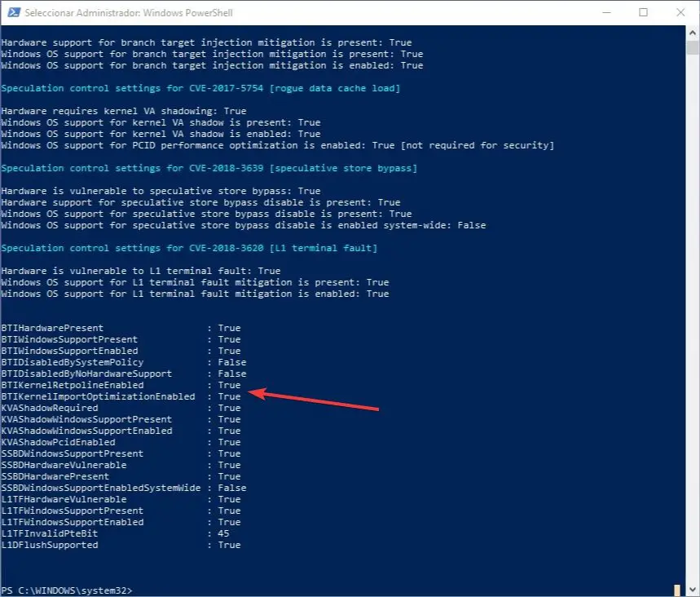Click the BTIKernelRetpolineEnabled row

tap(121, 385)
